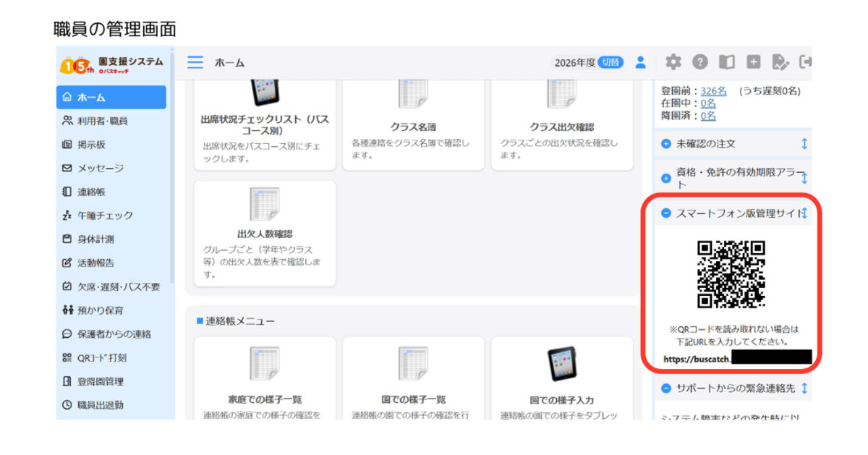Open QRコード打刻 in the sidebar
The width and height of the screenshot is (868, 455).
pyautogui.click(x=111, y=357)
